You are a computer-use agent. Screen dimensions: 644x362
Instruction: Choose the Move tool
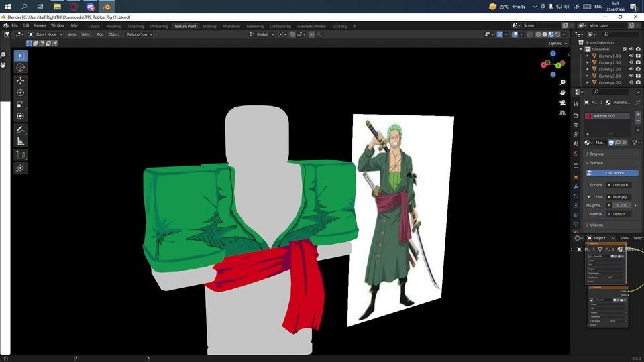coord(21,81)
